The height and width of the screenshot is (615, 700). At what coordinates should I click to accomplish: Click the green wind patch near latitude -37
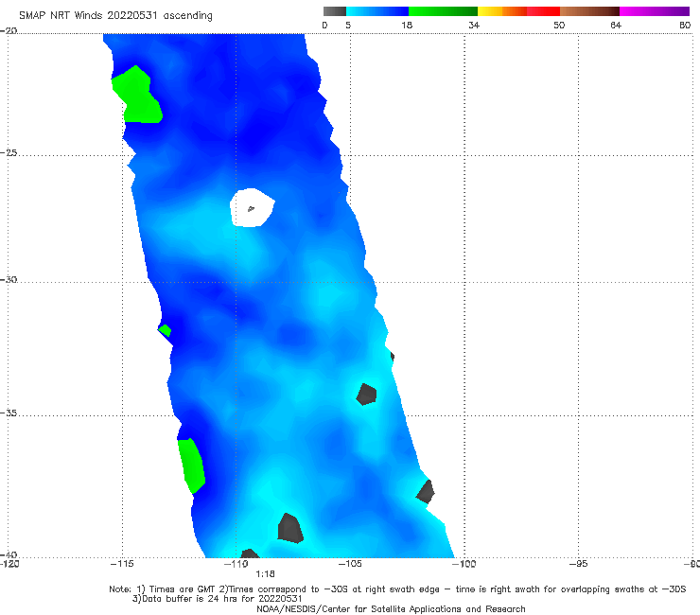click(191, 466)
